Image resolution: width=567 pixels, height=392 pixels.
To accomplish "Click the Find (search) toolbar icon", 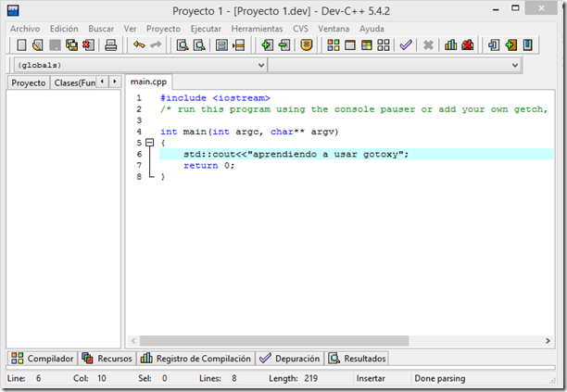I will pos(183,45).
